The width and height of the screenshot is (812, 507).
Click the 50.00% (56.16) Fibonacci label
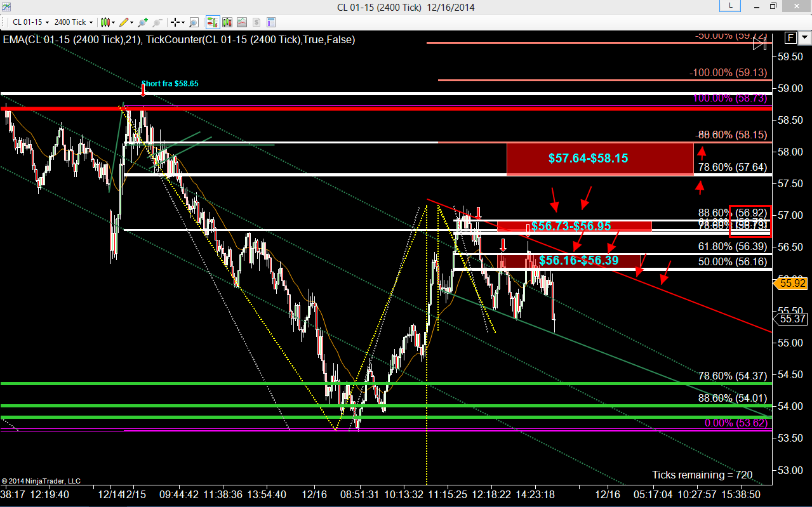coord(733,261)
